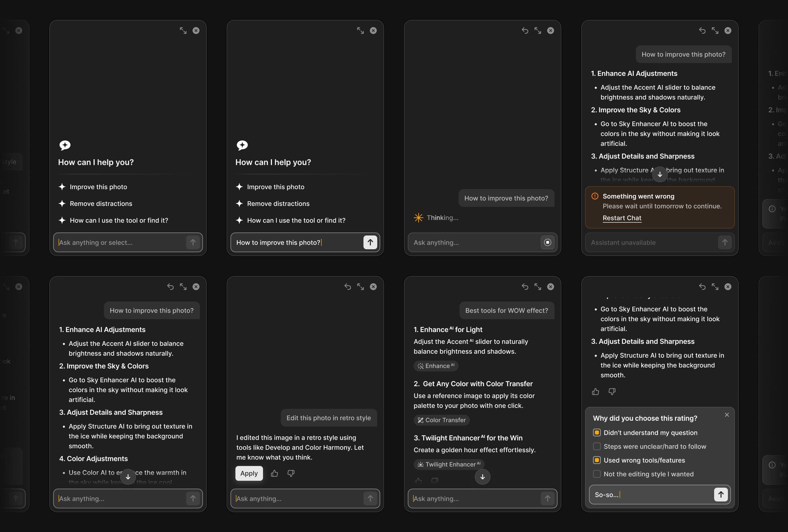
Task: Select the Twilight Enhancer tool chip
Action: tap(448, 465)
